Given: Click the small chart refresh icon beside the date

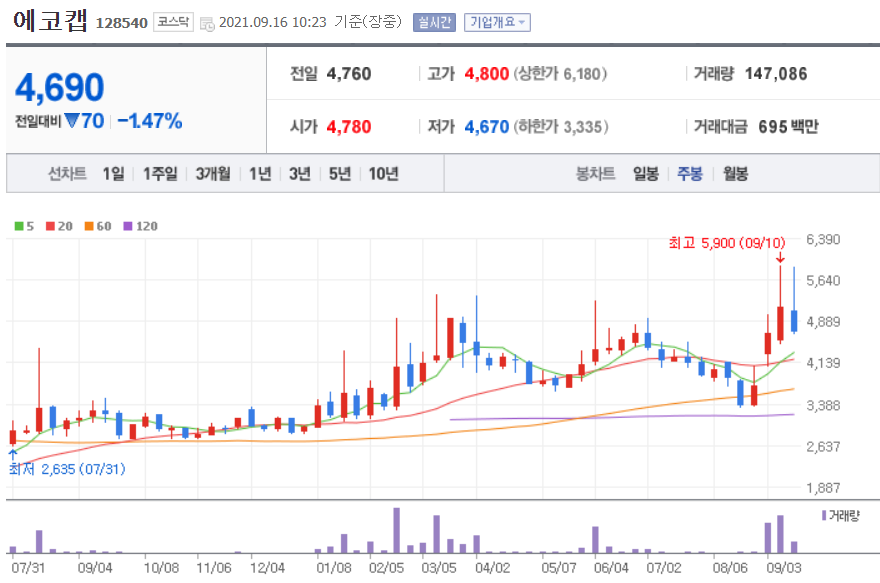Looking at the screenshot, I should click(x=205, y=20).
